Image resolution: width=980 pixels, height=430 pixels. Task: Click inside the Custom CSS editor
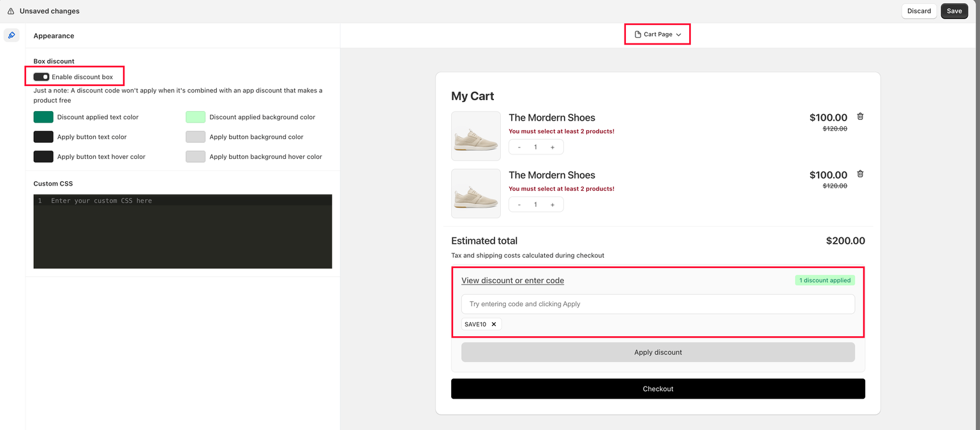182,233
